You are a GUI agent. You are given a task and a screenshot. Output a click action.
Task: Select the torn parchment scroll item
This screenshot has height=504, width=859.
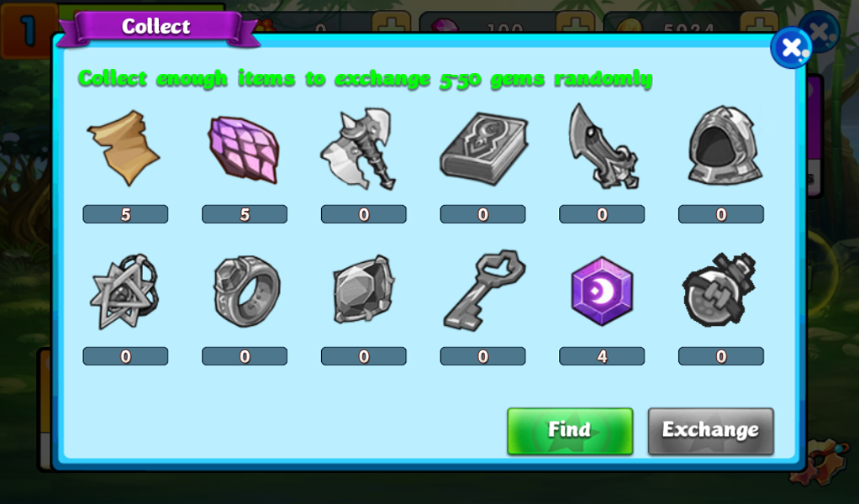pyautogui.click(x=124, y=148)
